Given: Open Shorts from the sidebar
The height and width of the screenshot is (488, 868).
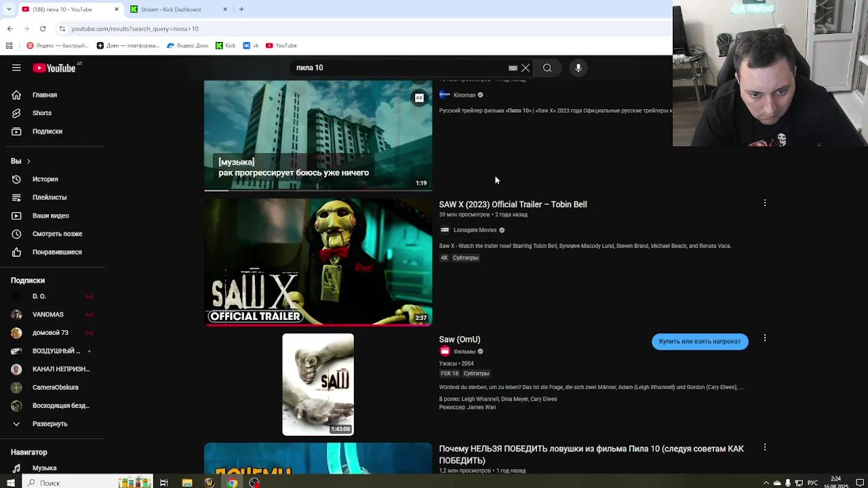Looking at the screenshot, I should coord(42,113).
